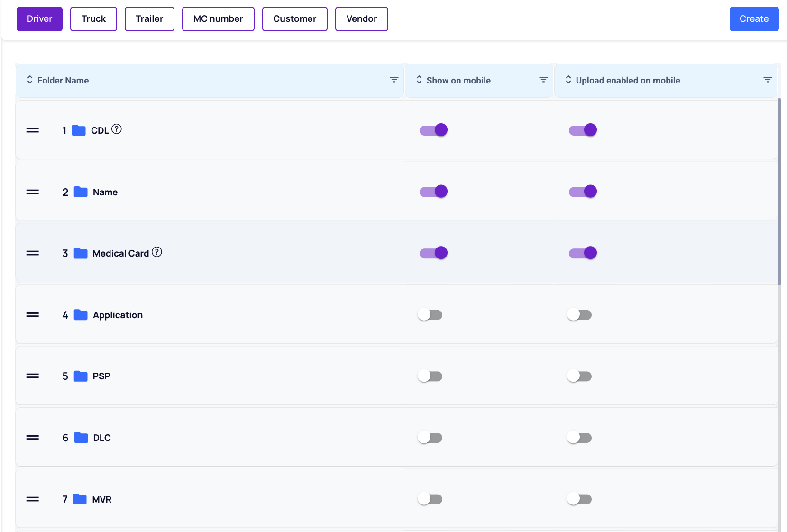
Task: Click the DLC folder icon
Action: (81, 438)
